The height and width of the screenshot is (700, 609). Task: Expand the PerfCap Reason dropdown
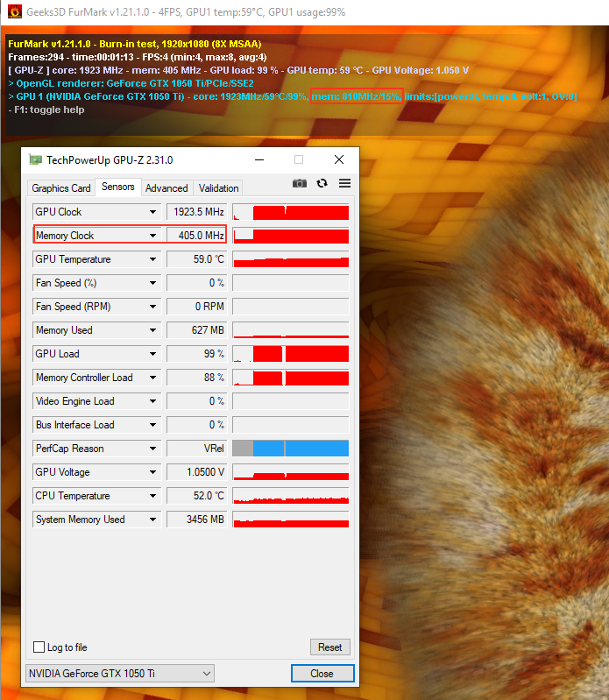[x=152, y=449]
